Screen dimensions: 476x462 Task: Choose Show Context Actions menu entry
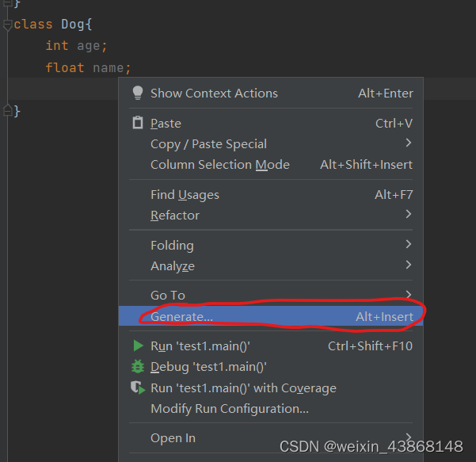271,94
